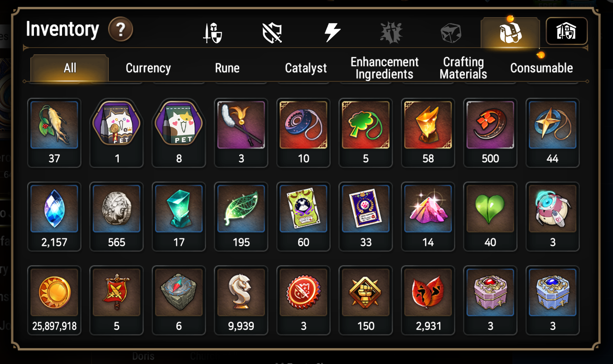The height and width of the screenshot is (364, 613).
Task: Click the green clover charm item
Action: [x=366, y=133]
